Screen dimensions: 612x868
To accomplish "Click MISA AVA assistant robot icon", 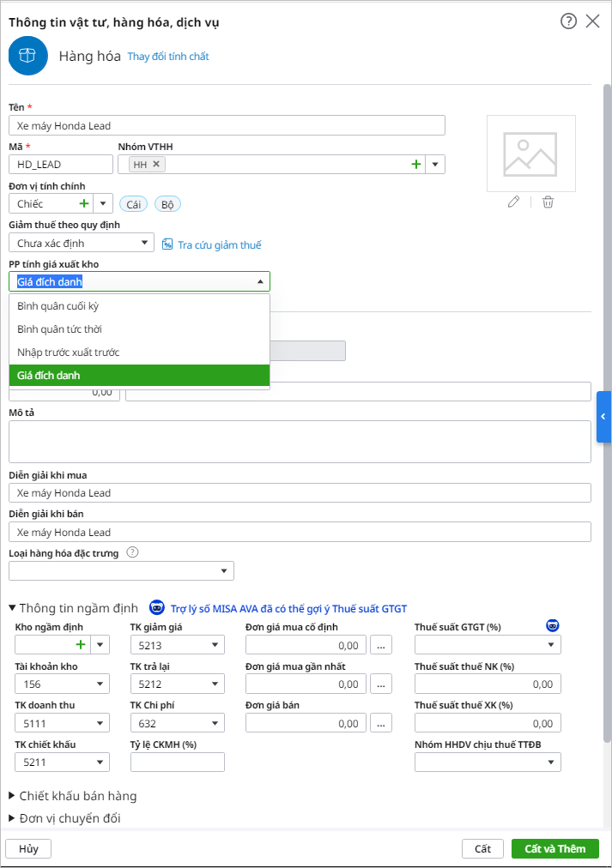I will (x=157, y=608).
